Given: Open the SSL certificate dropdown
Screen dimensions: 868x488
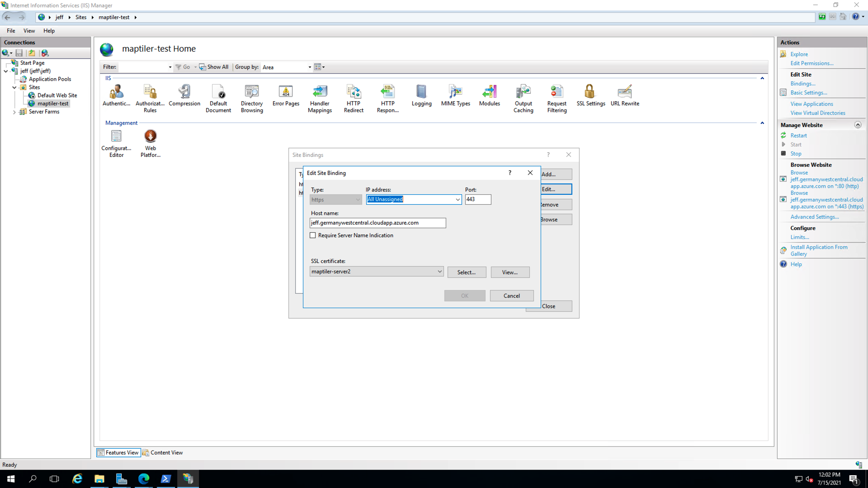Looking at the screenshot, I should (439, 272).
